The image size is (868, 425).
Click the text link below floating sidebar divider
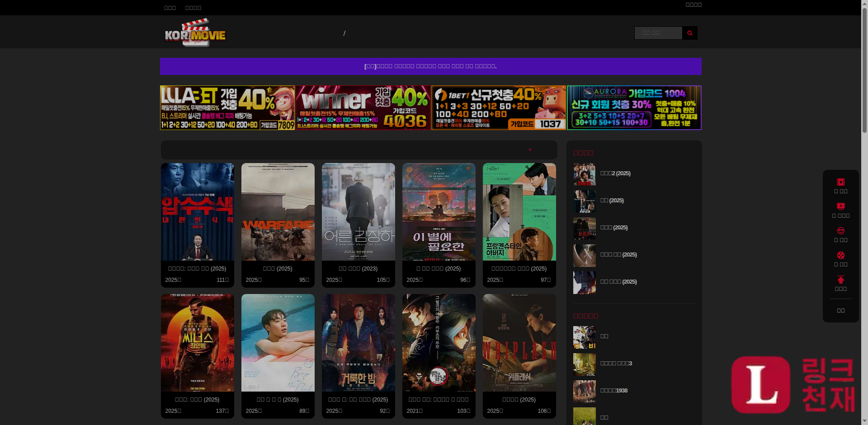tap(841, 310)
